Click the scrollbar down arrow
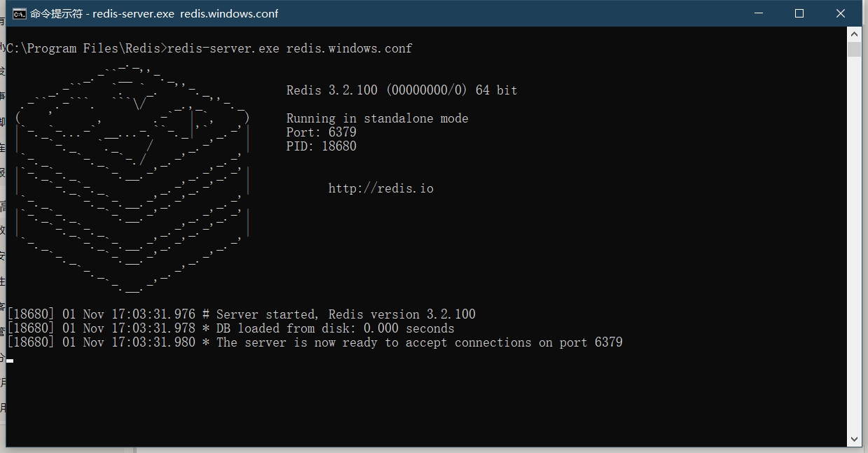This screenshot has width=868, height=453. (854, 439)
